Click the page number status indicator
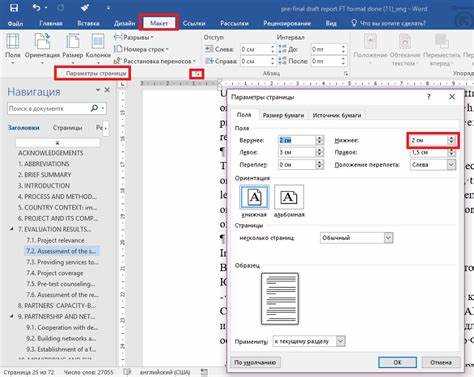 [x=29, y=372]
